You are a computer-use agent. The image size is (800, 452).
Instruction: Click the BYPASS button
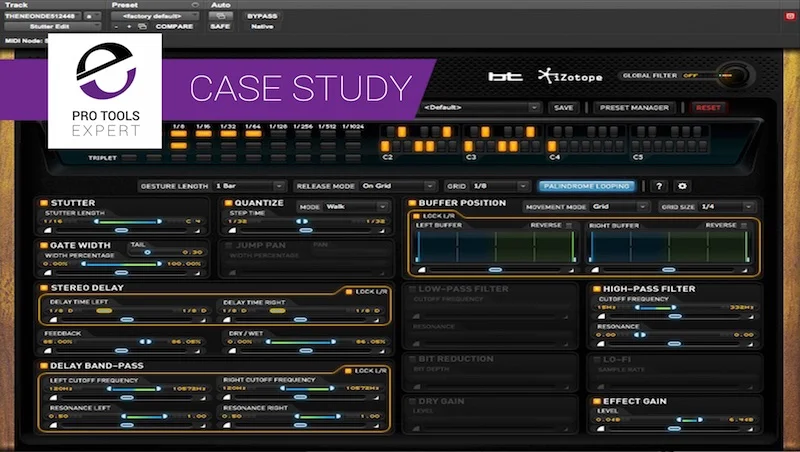[x=262, y=16]
